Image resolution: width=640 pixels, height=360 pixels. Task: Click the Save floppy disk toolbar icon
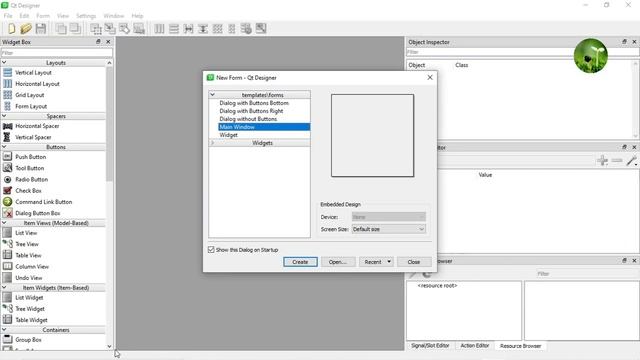(x=40, y=29)
